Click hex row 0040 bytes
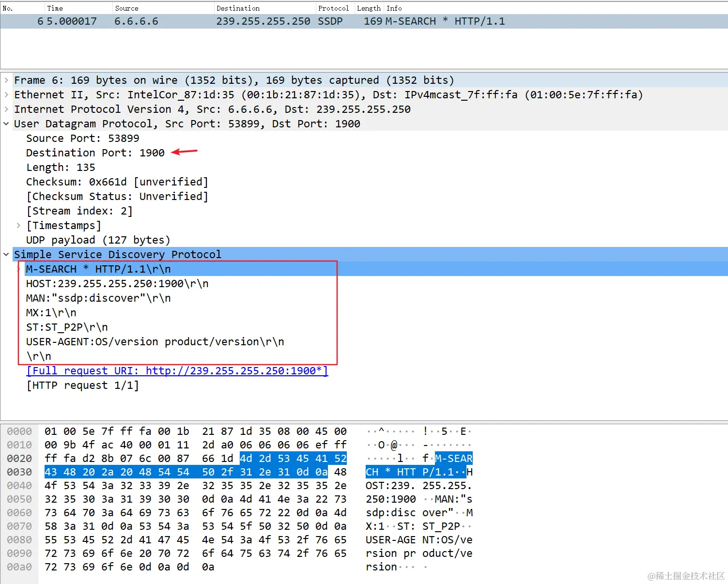The height and width of the screenshot is (584, 728). [196, 486]
